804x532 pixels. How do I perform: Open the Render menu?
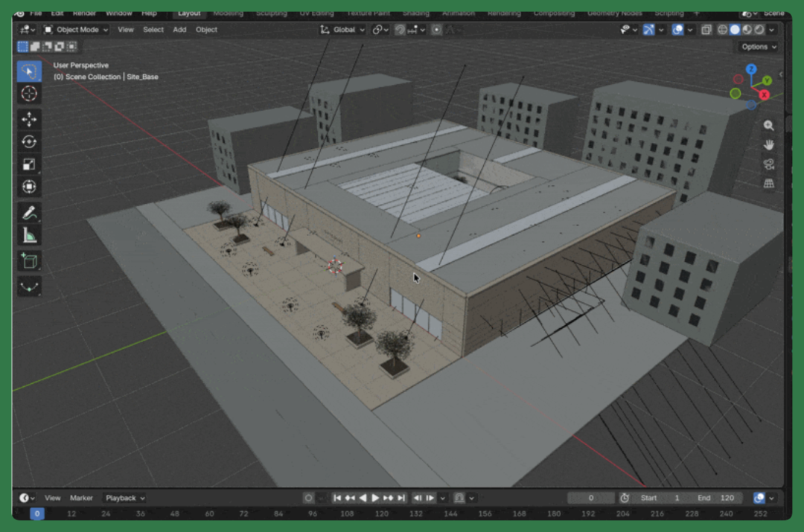(x=84, y=13)
